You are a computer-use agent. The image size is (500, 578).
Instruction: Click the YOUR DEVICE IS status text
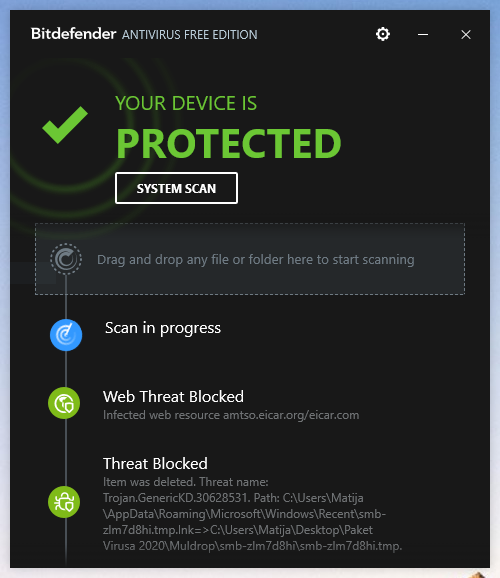pos(186,103)
